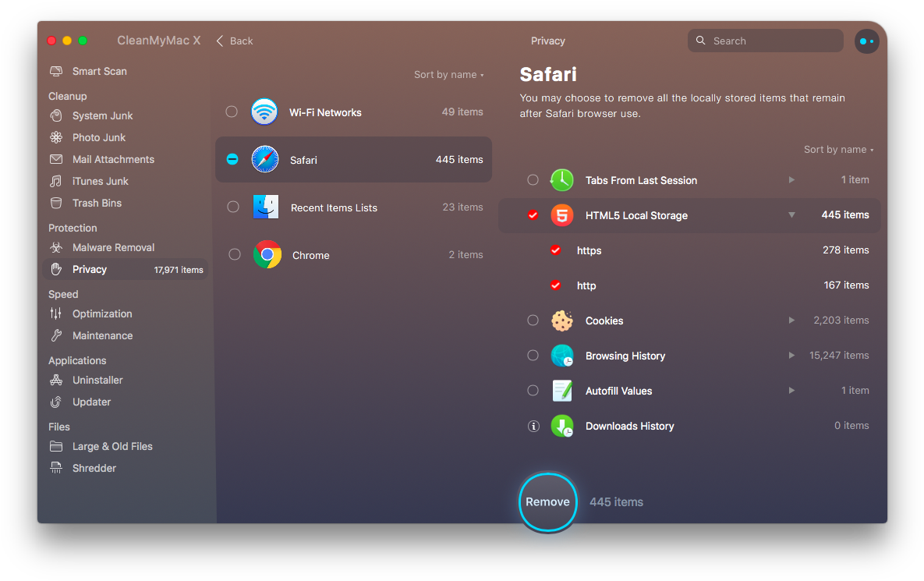Click the Cookies icon

[x=562, y=321]
